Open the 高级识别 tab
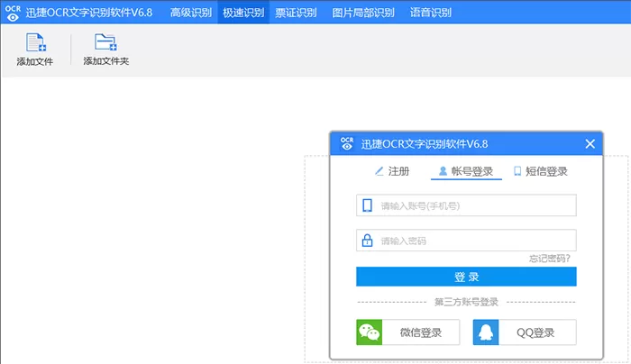The image size is (631, 364). (191, 13)
